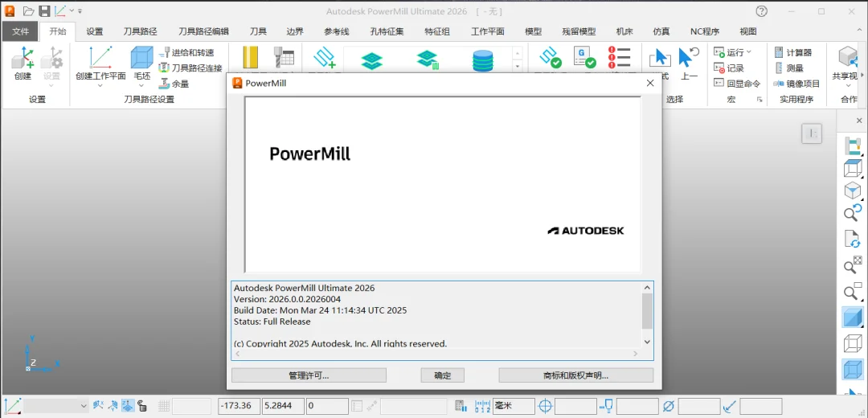Switch to the 边界 tab
This screenshot has width=868, height=418.
tap(295, 31)
